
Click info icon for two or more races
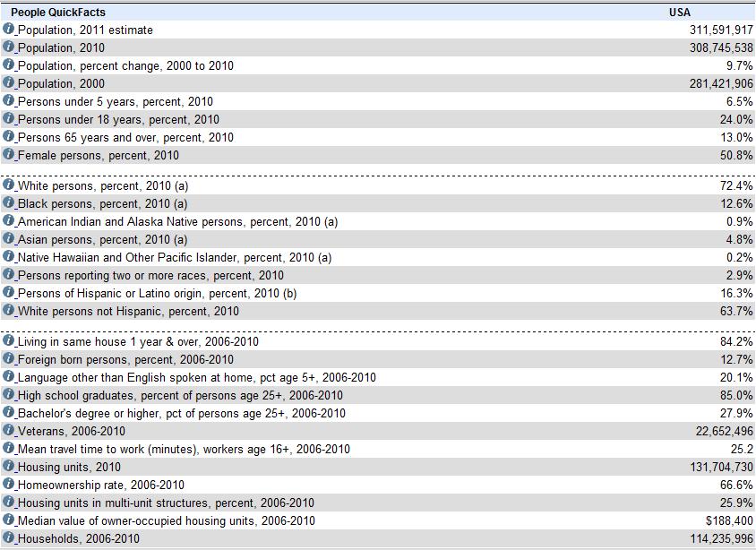[x=8, y=274]
